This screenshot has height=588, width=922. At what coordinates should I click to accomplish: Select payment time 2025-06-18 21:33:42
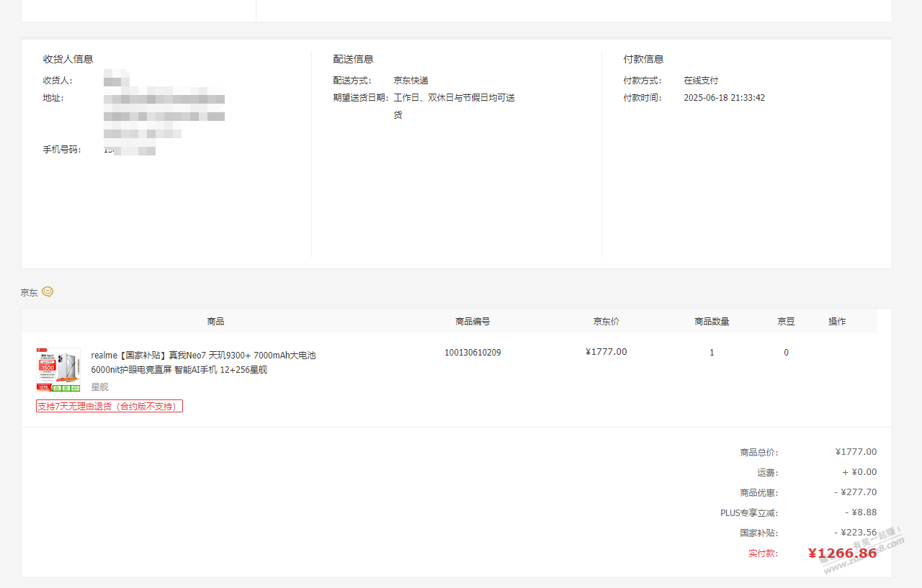pos(724,98)
